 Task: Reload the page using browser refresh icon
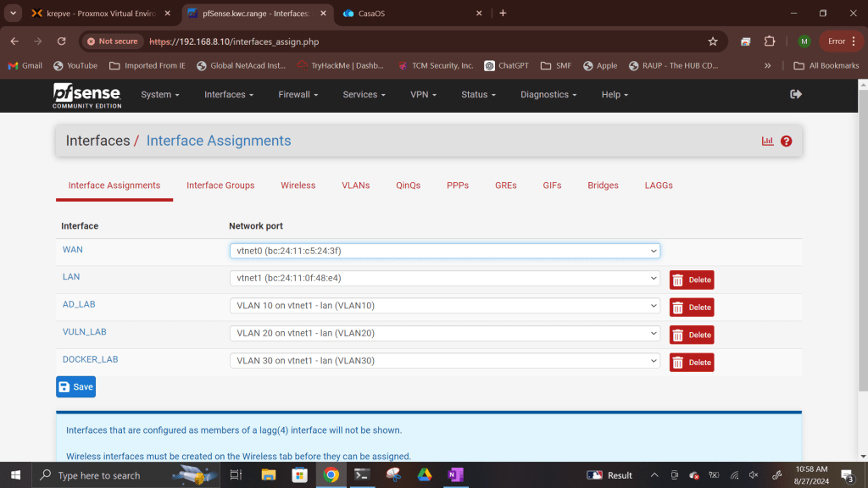point(61,42)
